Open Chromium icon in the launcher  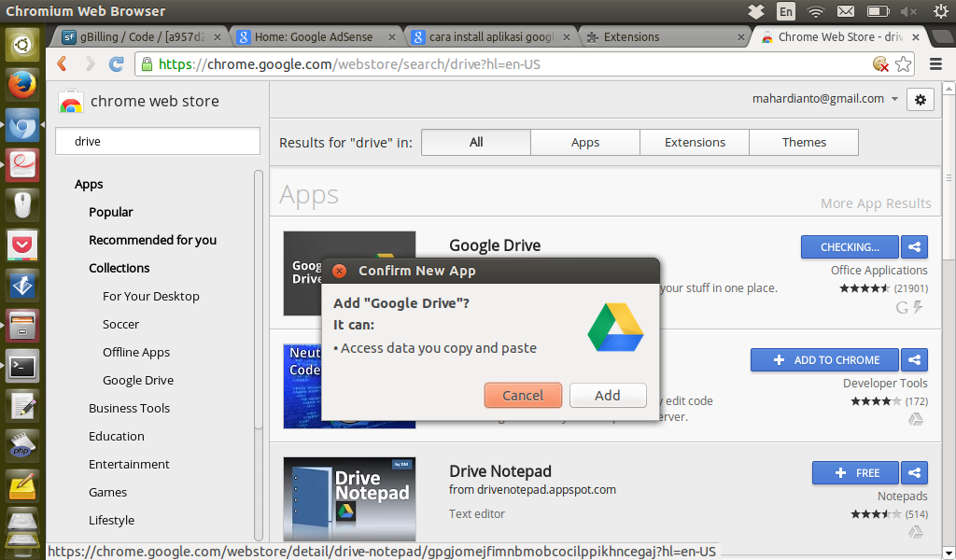point(22,125)
